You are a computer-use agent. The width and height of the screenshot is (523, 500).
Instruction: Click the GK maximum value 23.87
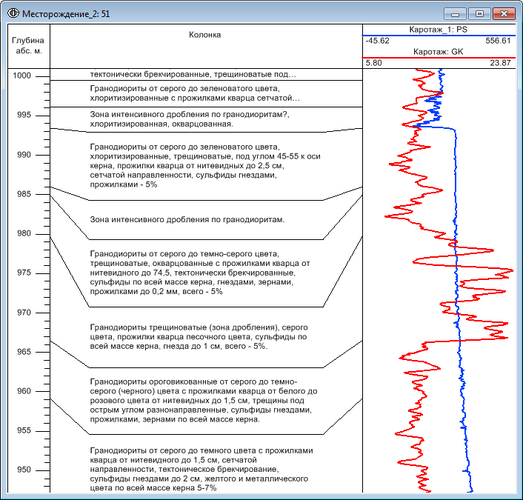[500, 63]
